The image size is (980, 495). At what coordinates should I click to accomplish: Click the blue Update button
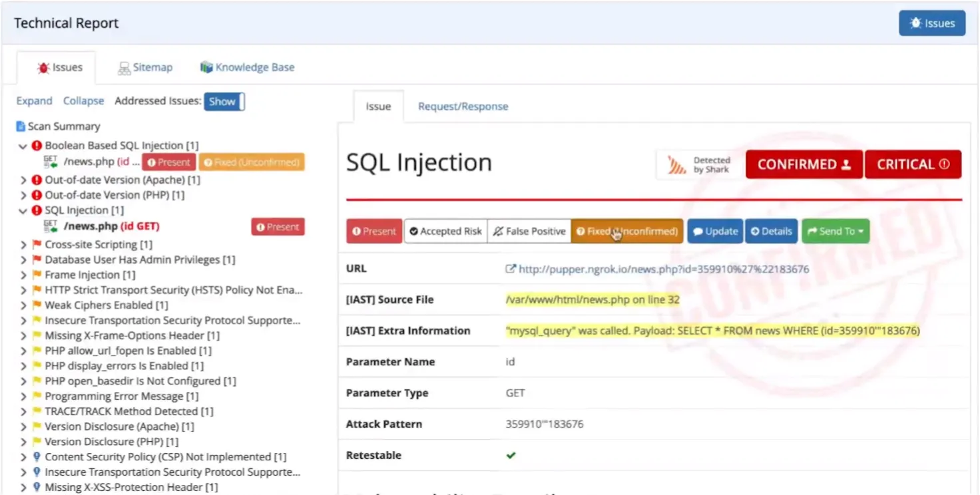coord(715,232)
